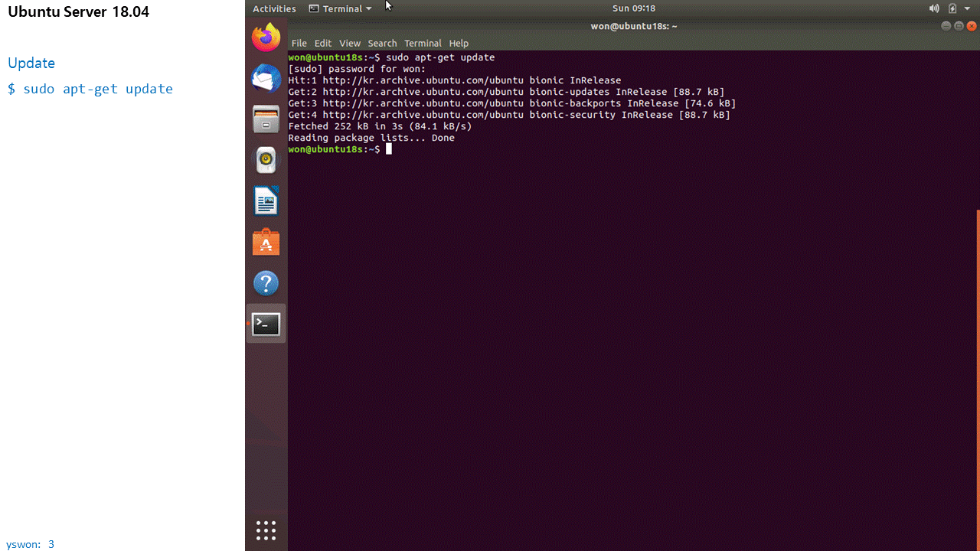Open Ubuntu Software store icon

pyautogui.click(x=266, y=243)
